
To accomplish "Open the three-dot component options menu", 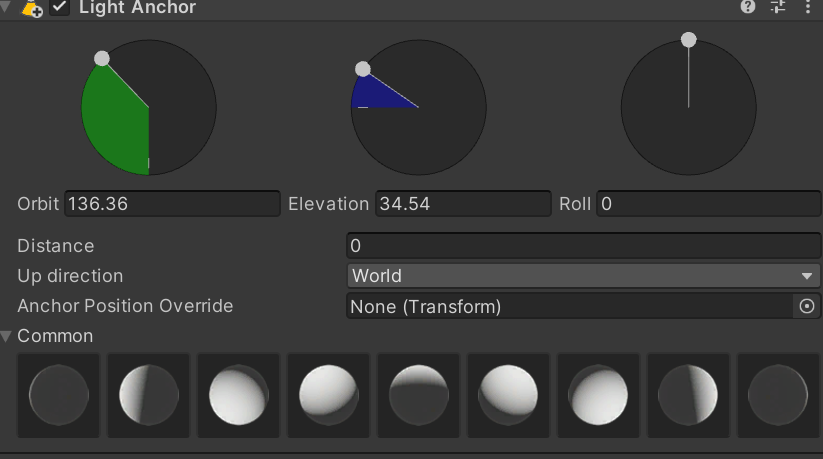I will (x=807, y=7).
